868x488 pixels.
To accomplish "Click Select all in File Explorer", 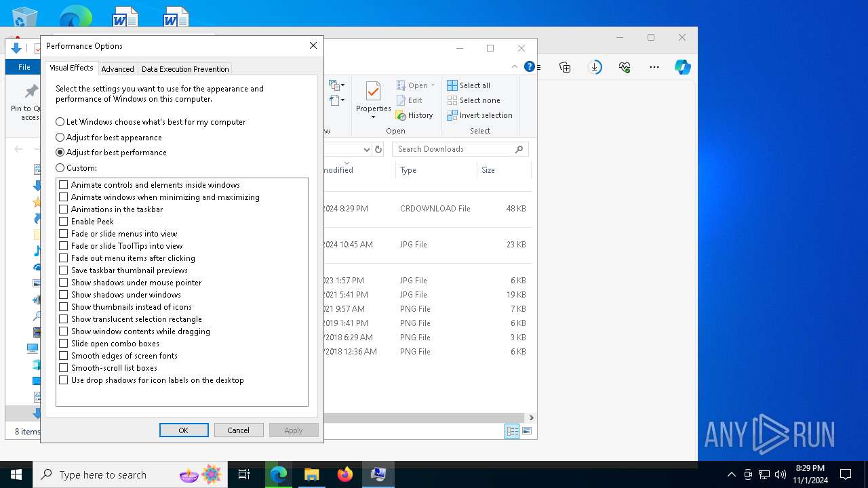I will 469,85.
